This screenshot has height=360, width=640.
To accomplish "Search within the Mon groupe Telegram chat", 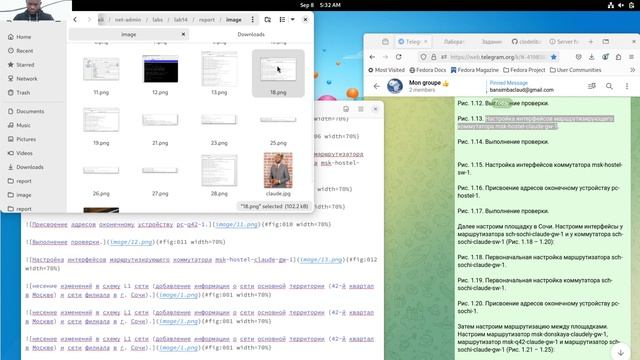I will pyautogui.click(x=609, y=86).
